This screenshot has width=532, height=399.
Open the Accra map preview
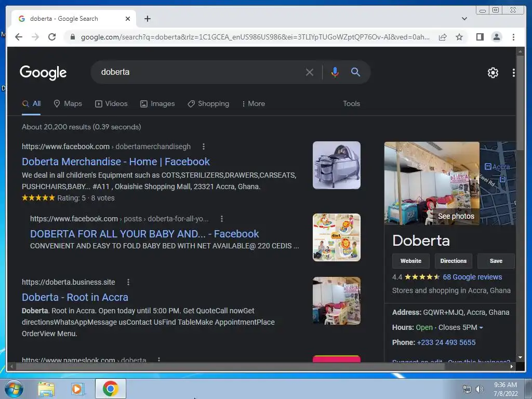[498, 183]
